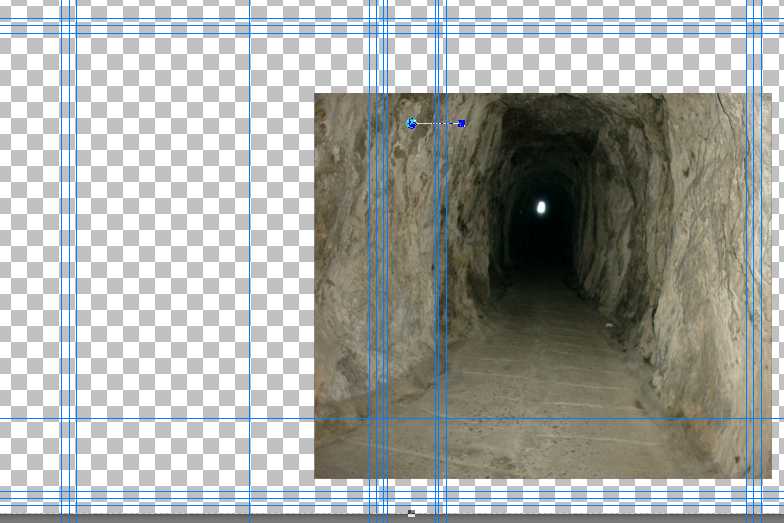Click the tunnel floor in the photo

[540, 380]
